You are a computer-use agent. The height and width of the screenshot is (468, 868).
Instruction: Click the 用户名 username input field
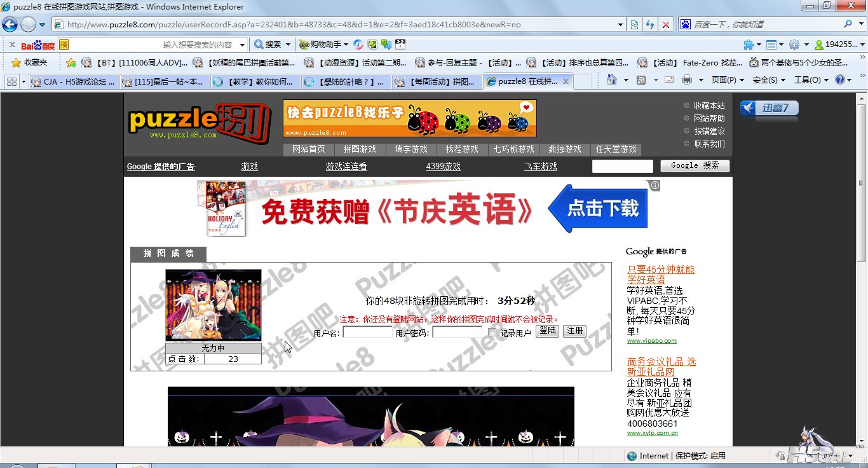point(368,333)
